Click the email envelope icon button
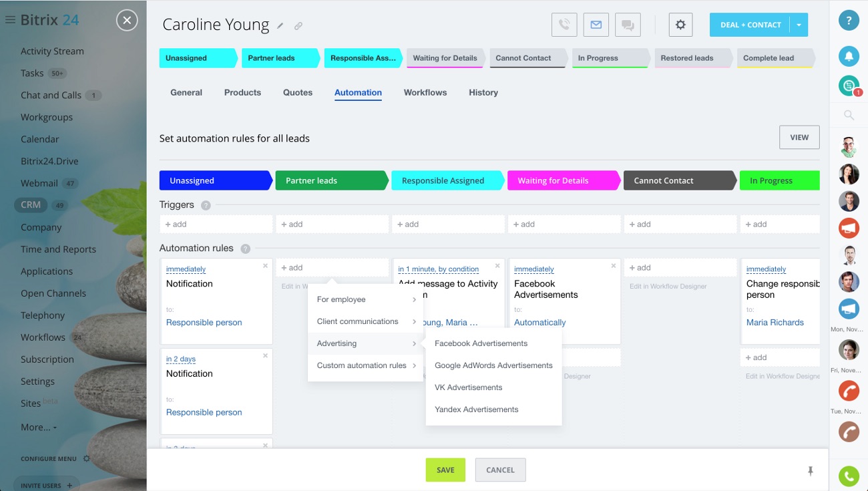 (596, 25)
